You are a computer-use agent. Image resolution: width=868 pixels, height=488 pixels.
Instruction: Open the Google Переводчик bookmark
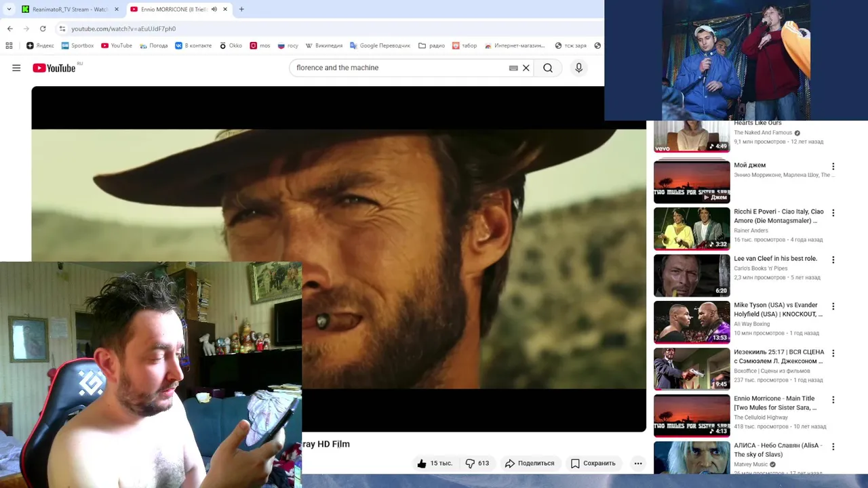pyautogui.click(x=380, y=45)
